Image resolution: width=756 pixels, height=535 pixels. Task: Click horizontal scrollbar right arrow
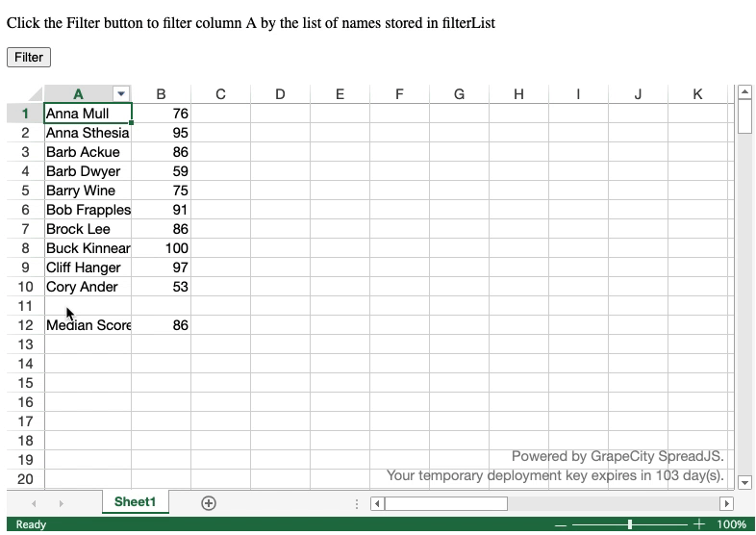[x=726, y=503]
